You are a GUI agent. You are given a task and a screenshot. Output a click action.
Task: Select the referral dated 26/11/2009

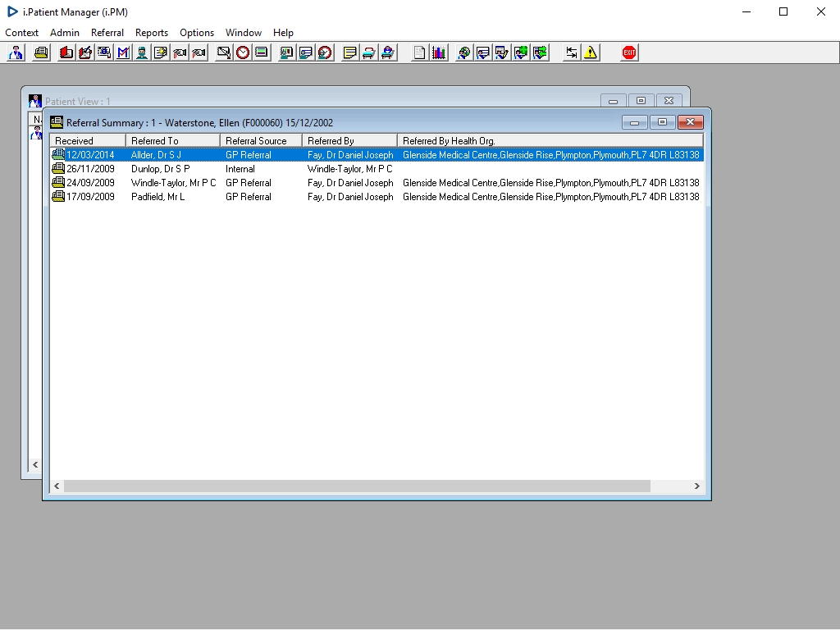coord(377,169)
